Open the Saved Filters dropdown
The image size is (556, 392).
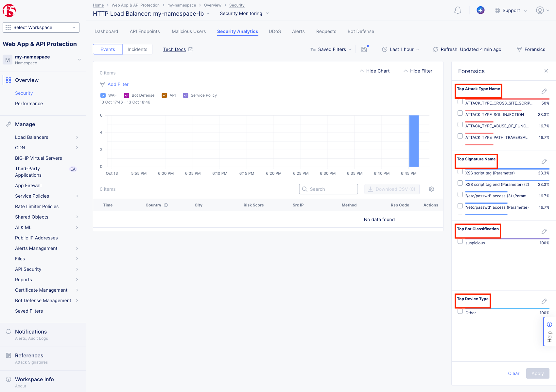[x=331, y=49]
